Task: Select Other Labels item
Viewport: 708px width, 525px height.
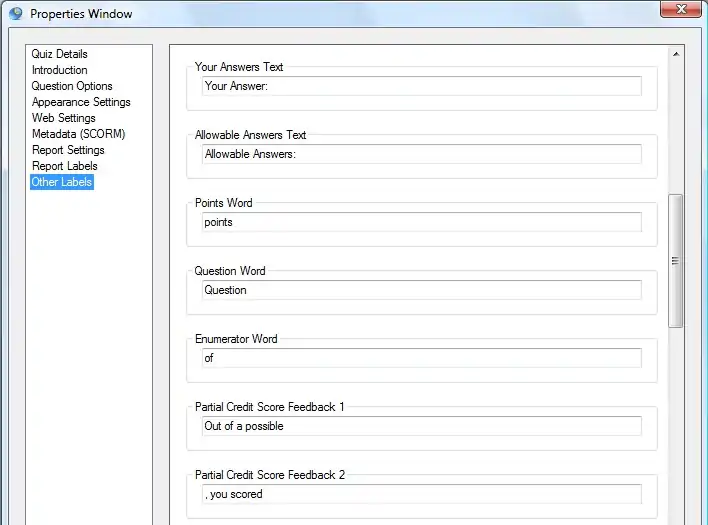Action: coord(62,182)
